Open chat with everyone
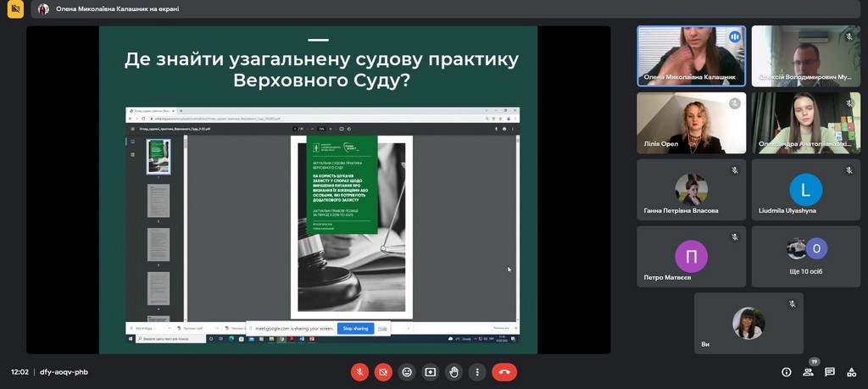 pos(830,372)
